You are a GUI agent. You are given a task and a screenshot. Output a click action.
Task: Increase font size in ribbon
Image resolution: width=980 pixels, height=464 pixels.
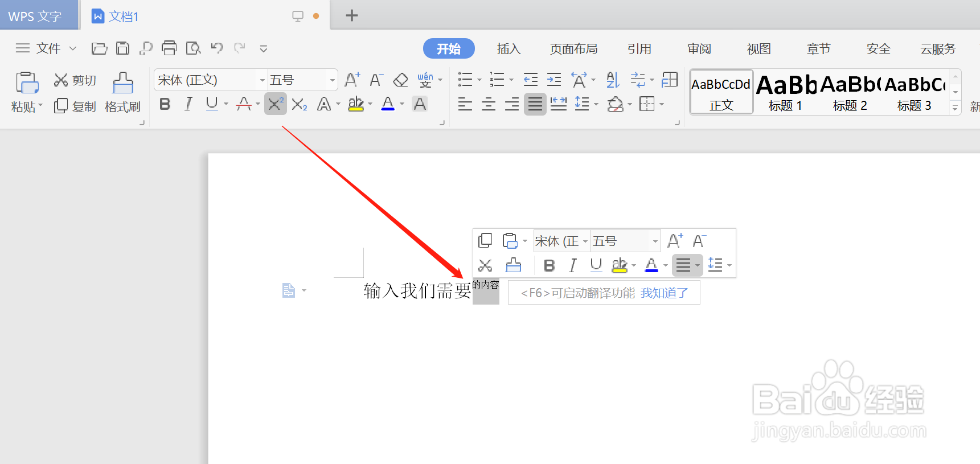352,80
